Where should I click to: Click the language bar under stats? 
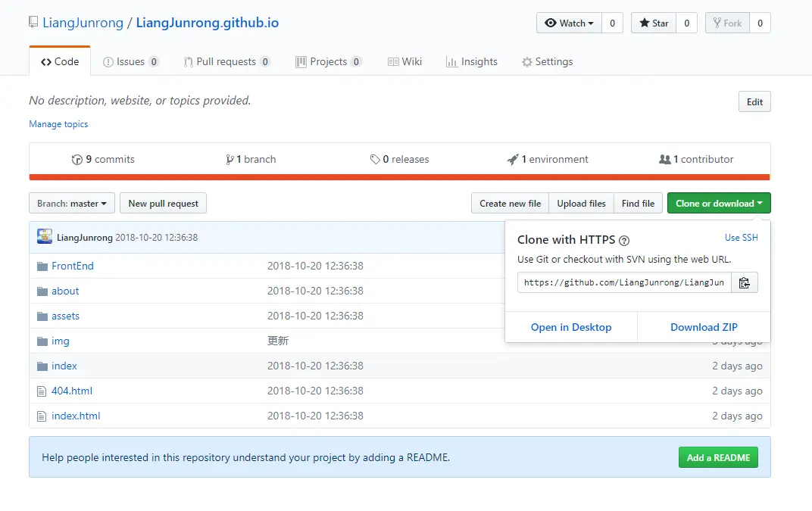pos(399,177)
